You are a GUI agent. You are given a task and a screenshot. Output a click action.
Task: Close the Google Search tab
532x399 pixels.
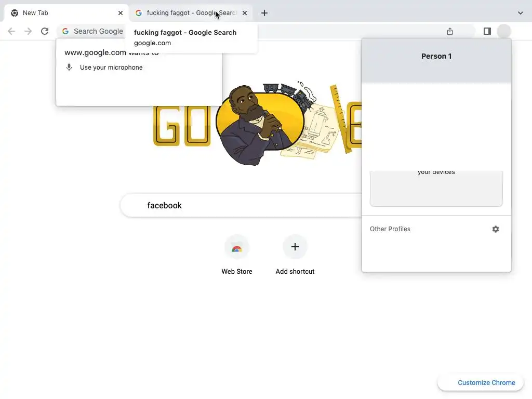click(245, 13)
